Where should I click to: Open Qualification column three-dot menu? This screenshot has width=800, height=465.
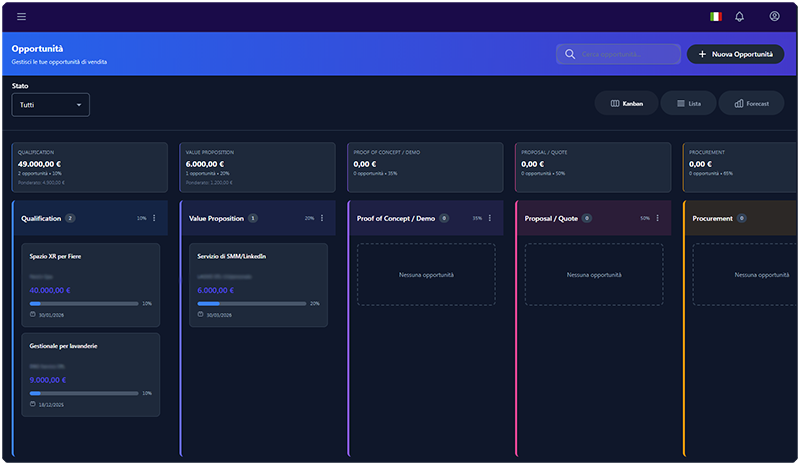pyautogui.click(x=154, y=218)
